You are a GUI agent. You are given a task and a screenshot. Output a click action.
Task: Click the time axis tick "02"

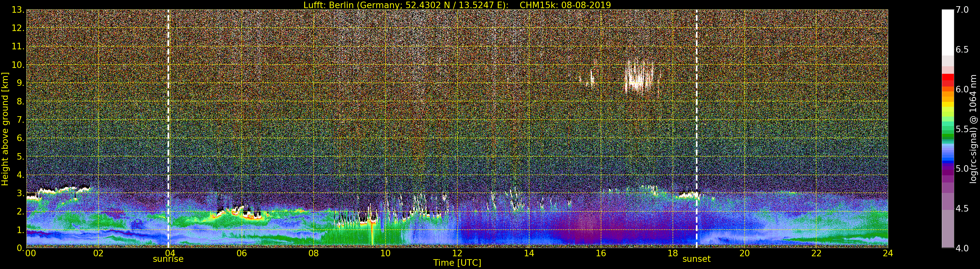pos(98,253)
